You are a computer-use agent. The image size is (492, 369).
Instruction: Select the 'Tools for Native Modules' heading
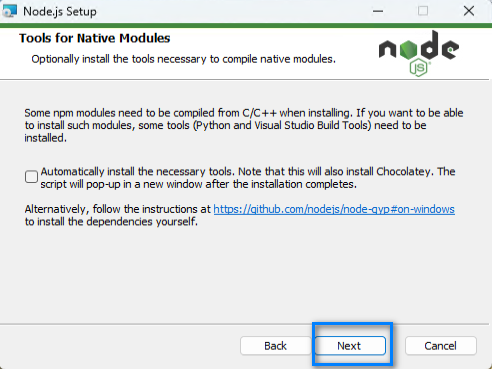click(95, 38)
